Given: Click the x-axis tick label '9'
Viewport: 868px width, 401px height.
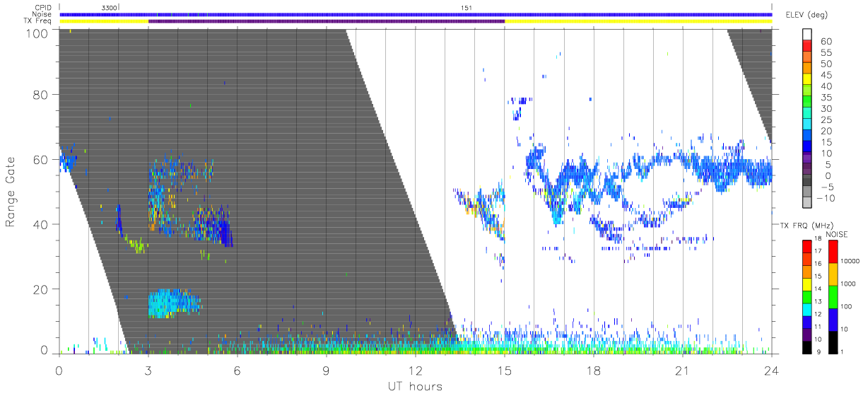Looking at the screenshot, I should (x=327, y=371).
